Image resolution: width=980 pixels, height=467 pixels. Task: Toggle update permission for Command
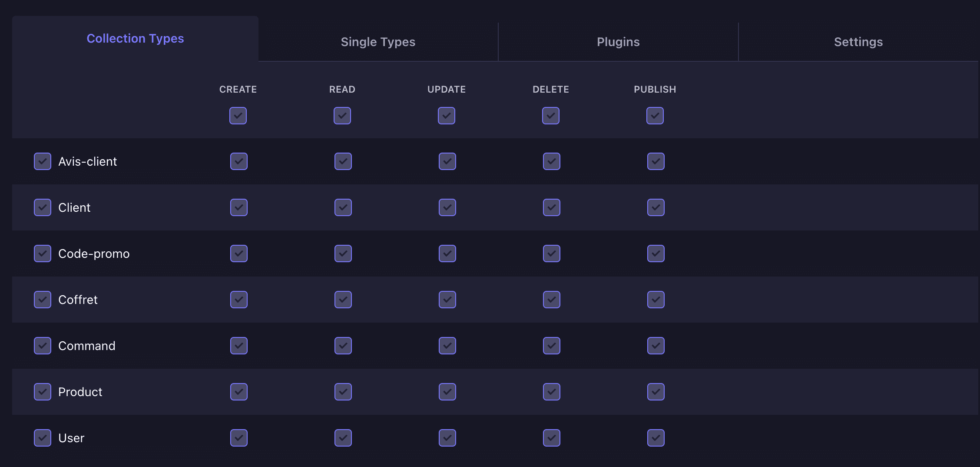point(447,346)
